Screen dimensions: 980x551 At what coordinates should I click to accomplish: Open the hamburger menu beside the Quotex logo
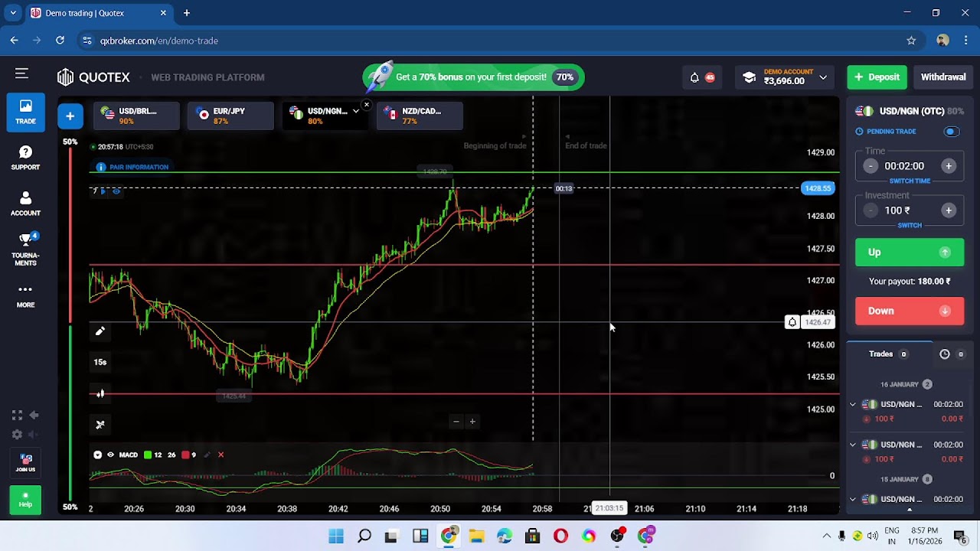(21, 73)
